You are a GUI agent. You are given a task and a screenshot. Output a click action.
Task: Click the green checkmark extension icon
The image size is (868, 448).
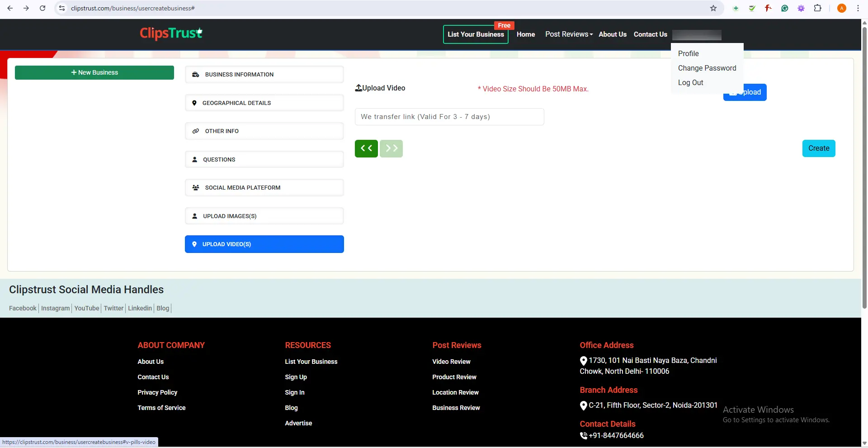click(x=752, y=8)
